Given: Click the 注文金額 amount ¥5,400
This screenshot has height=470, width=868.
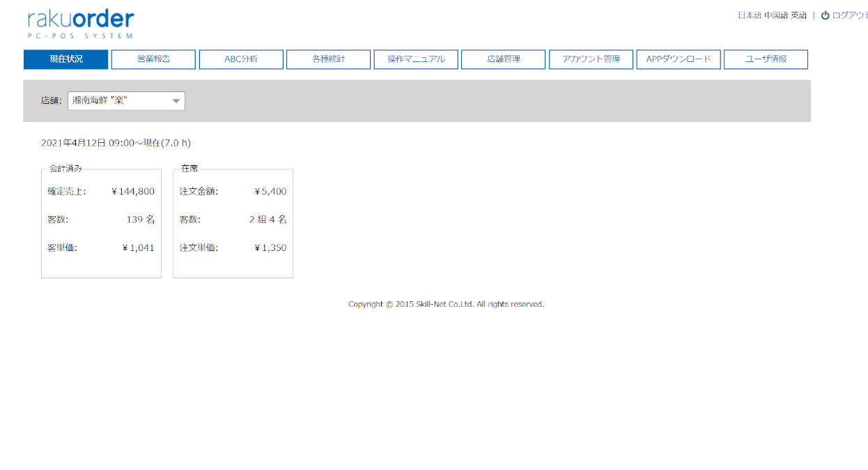Looking at the screenshot, I should [270, 192].
